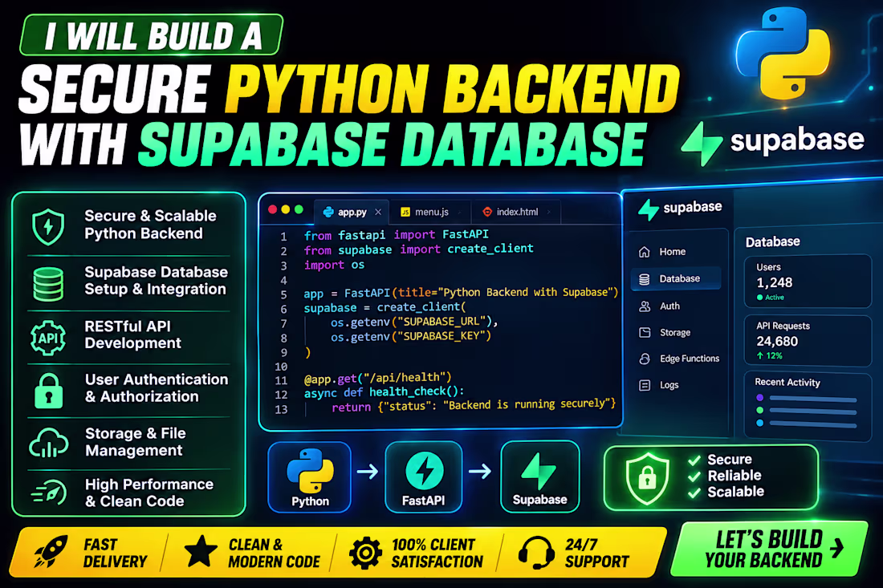Click the 'SUPABASE_KEY' string in the code
Image resolution: width=883 pixels, height=588 pixels.
point(442,336)
